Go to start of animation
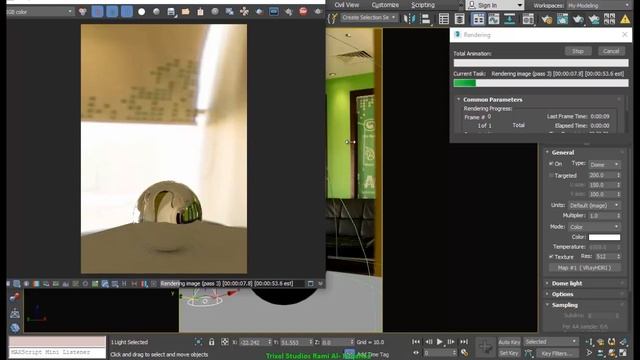640x360 pixels. coord(416,342)
